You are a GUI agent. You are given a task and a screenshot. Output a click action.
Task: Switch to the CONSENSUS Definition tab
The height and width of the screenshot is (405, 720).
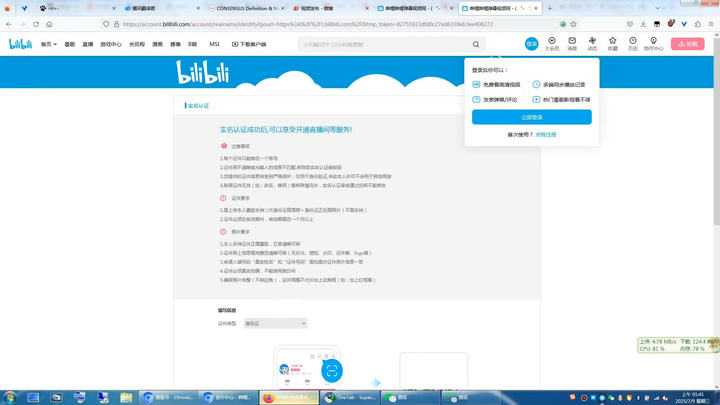pyautogui.click(x=246, y=8)
